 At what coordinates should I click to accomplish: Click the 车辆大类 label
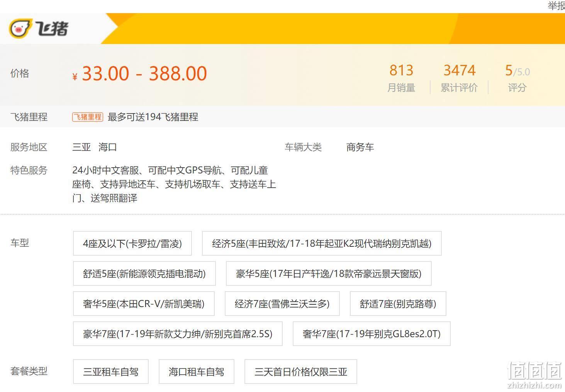(x=303, y=147)
